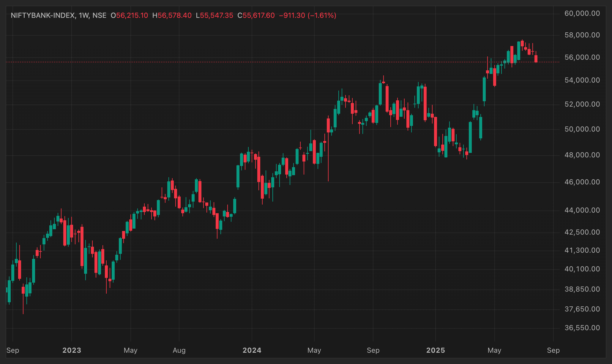Screen dimensions: 612x364
Task: Click the 54,000.00 price axis label
Action: click(582, 80)
